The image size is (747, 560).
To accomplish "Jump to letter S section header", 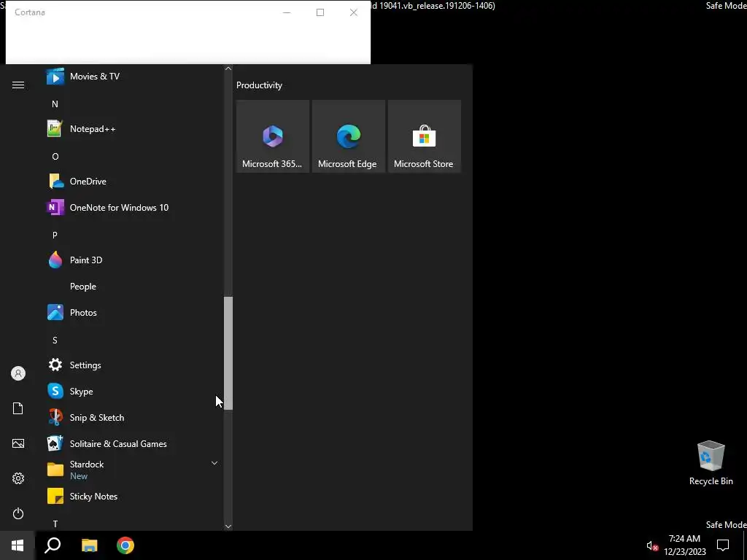I will point(55,340).
